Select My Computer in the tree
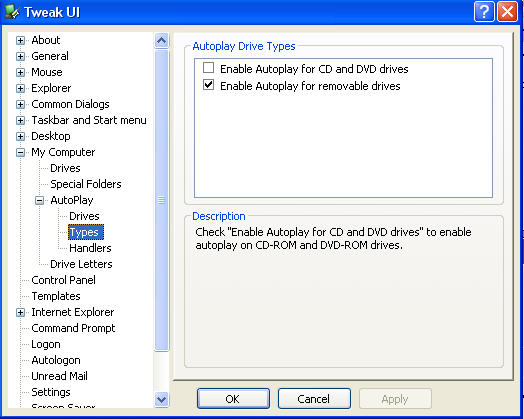 63,152
